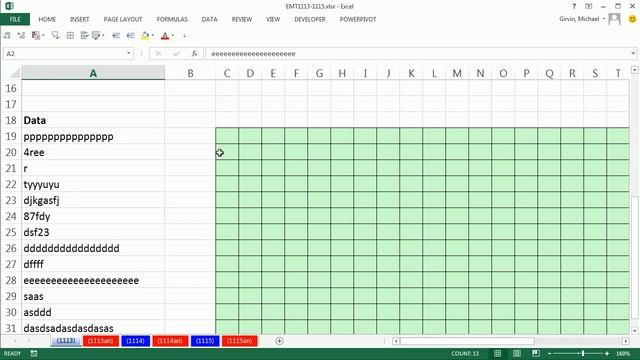Click the filter funnel icon in toolbar

(x=56, y=36)
